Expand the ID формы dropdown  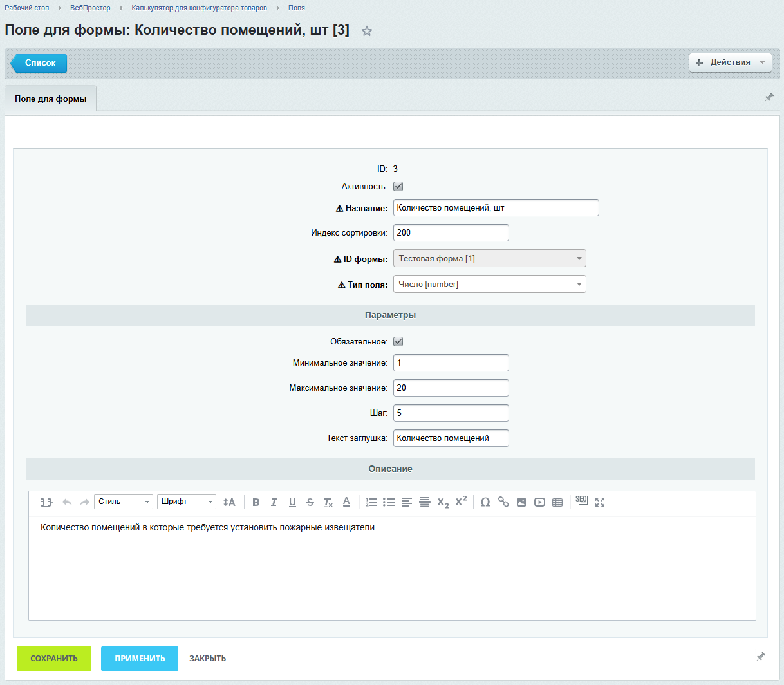490,258
